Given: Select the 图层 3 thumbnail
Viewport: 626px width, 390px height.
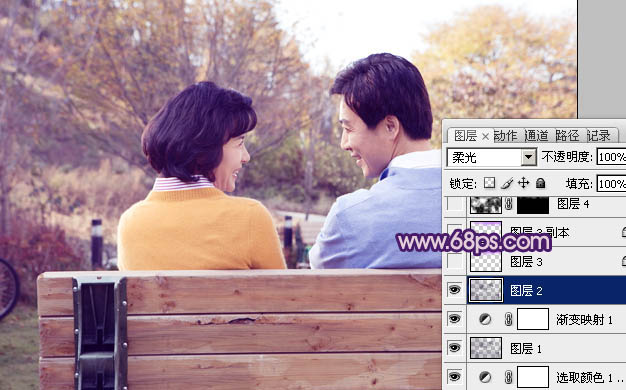Looking at the screenshot, I should coord(486,262).
